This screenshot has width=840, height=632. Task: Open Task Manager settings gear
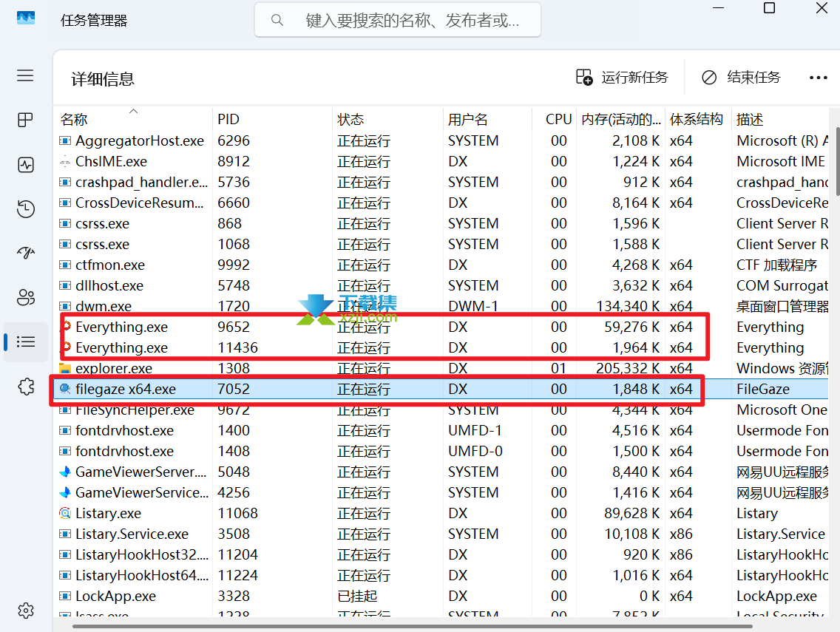[26, 610]
